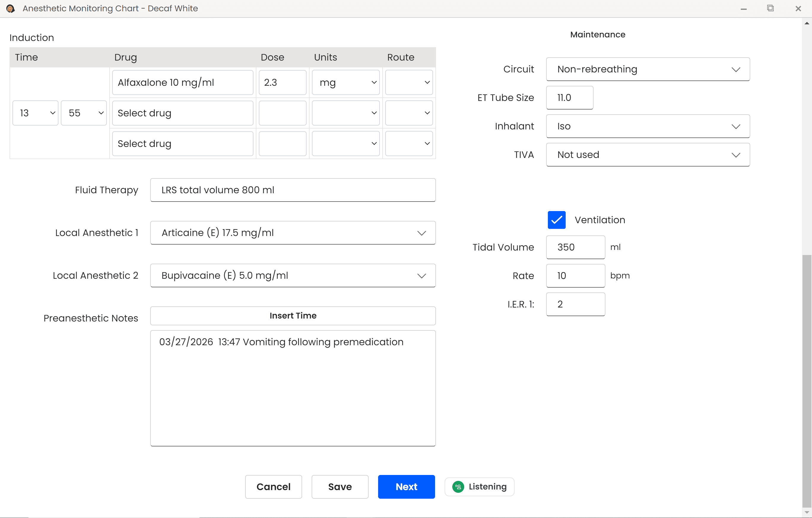
Task: Click the app icon in the title bar
Action: click(10, 8)
